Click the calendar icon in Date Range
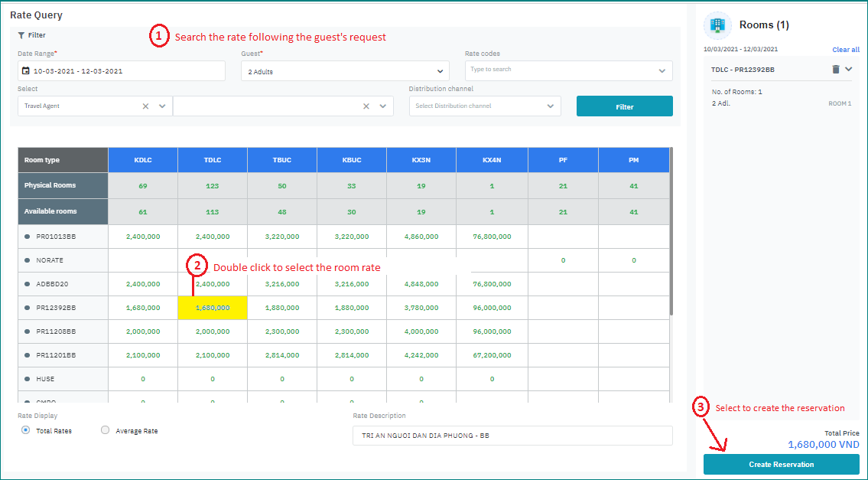The image size is (868, 480). pos(26,71)
